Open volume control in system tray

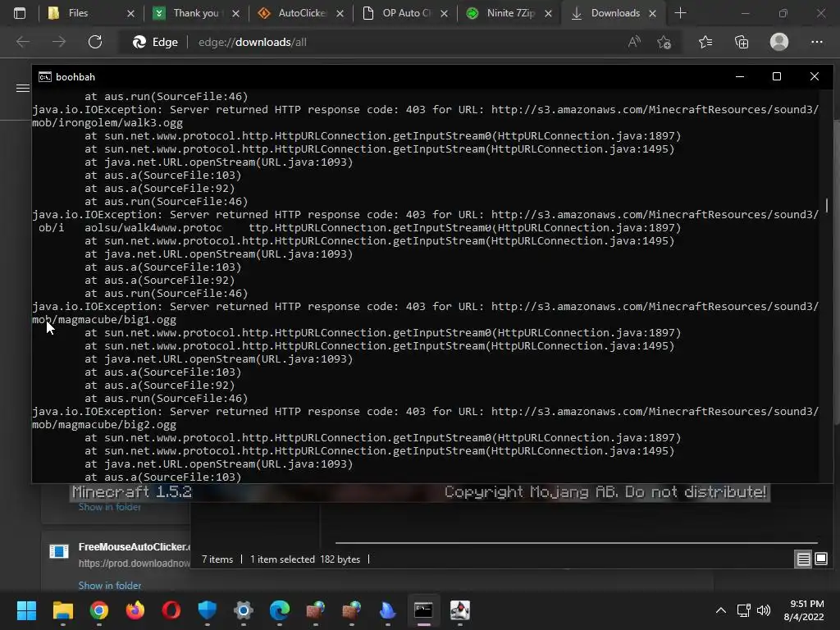764,610
